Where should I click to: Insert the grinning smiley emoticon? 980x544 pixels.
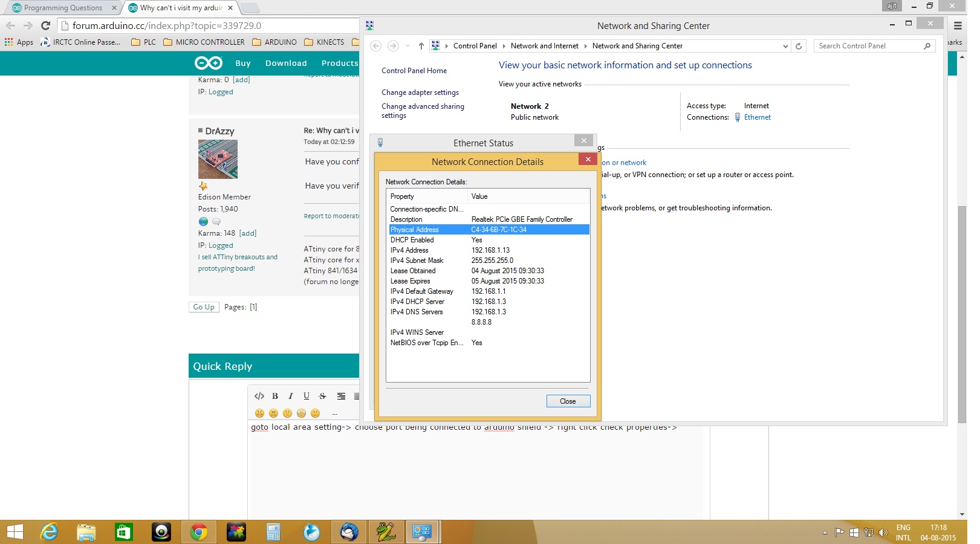pyautogui.click(x=259, y=413)
